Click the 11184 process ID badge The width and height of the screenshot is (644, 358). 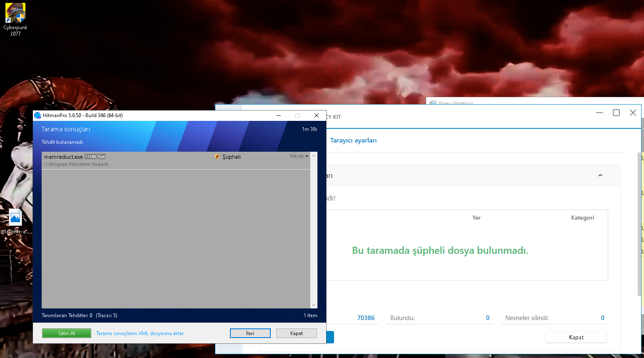point(90,157)
